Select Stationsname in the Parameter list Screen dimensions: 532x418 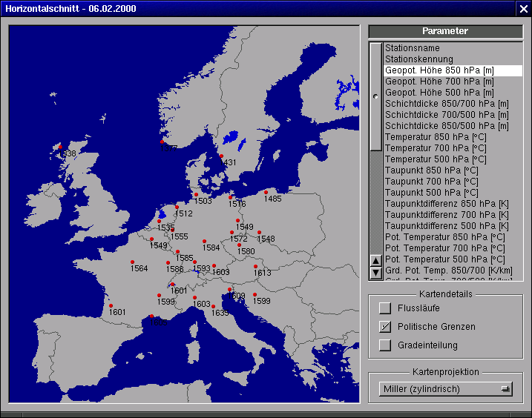pos(413,48)
